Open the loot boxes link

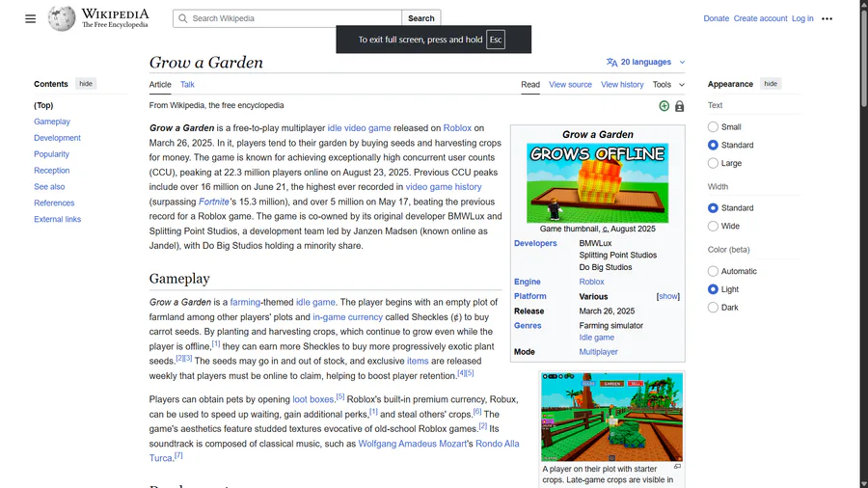pos(312,399)
